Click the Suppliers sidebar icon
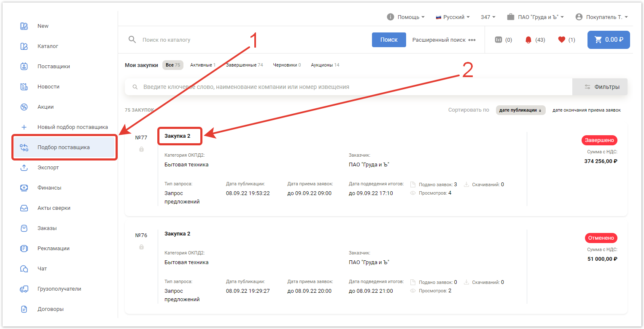This screenshot has width=644, height=329. tap(24, 67)
